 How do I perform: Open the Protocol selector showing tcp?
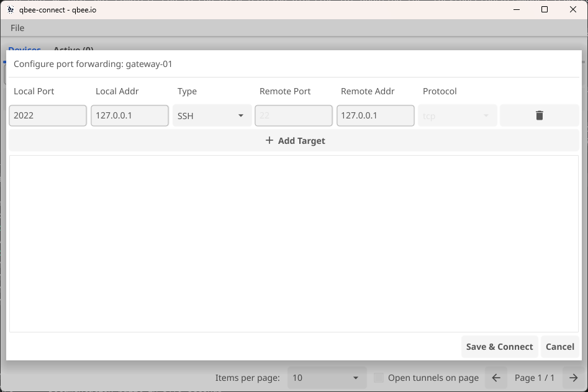pos(457,115)
